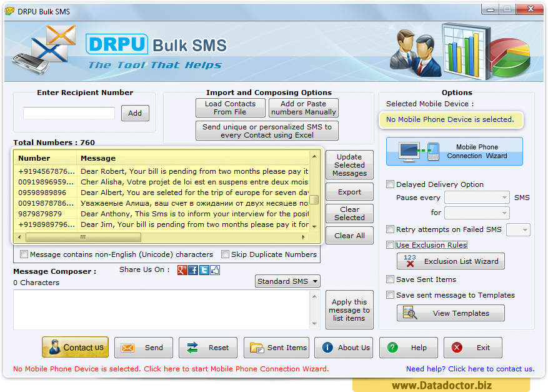Click the Twitter share icon
The width and height of the screenshot is (548, 392).
click(204, 270)
